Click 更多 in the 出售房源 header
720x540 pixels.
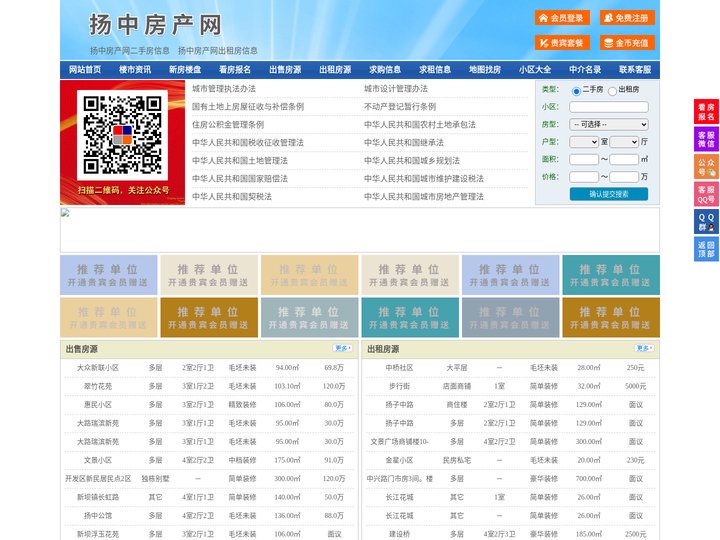click(342, 349)
